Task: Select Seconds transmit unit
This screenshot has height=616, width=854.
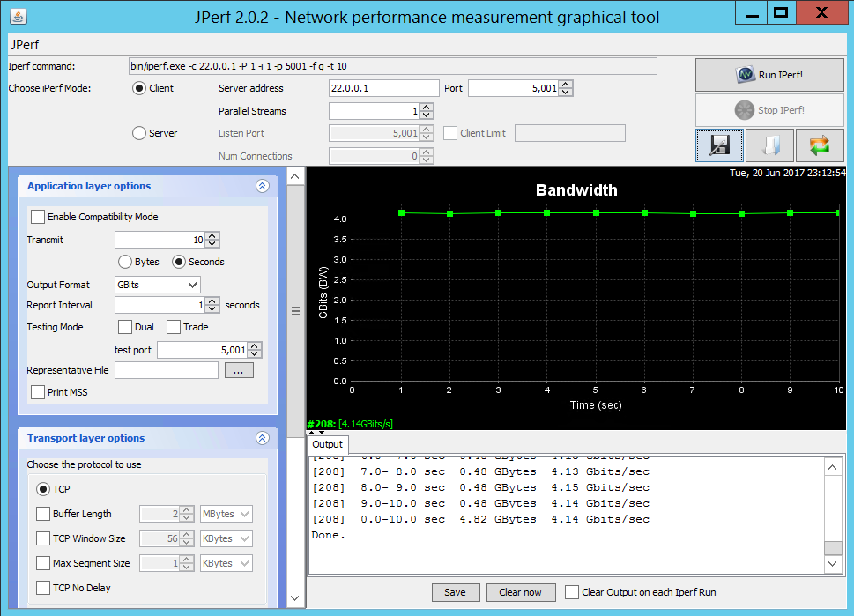Action: [x=179, y=262]
